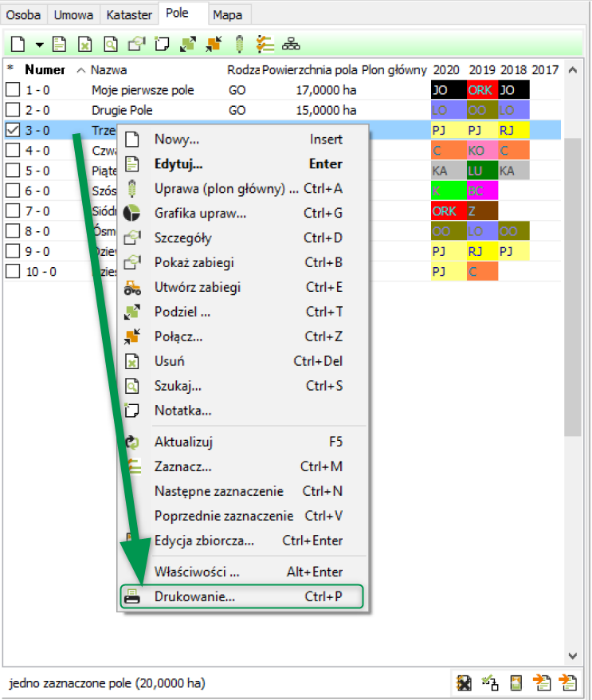This screenshot has height=700, width=592.
Task: Choose Połącz... in the context menu
Action: coord(243,336)
